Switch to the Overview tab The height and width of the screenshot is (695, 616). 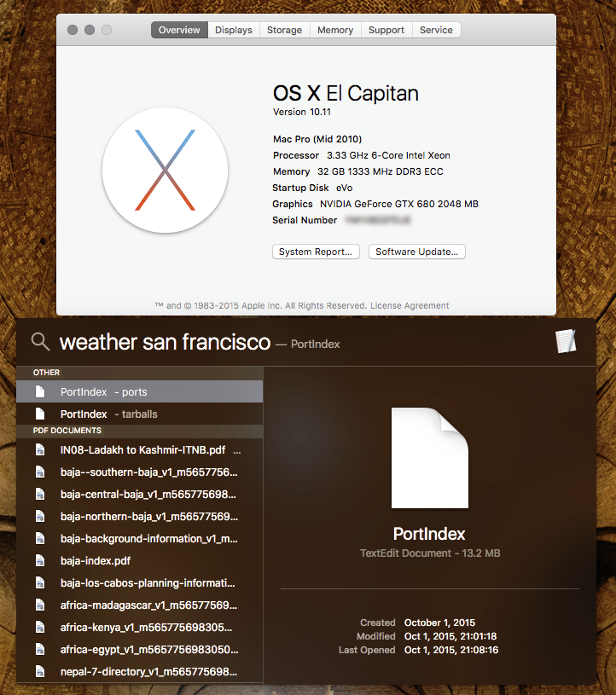pos(179,30)
